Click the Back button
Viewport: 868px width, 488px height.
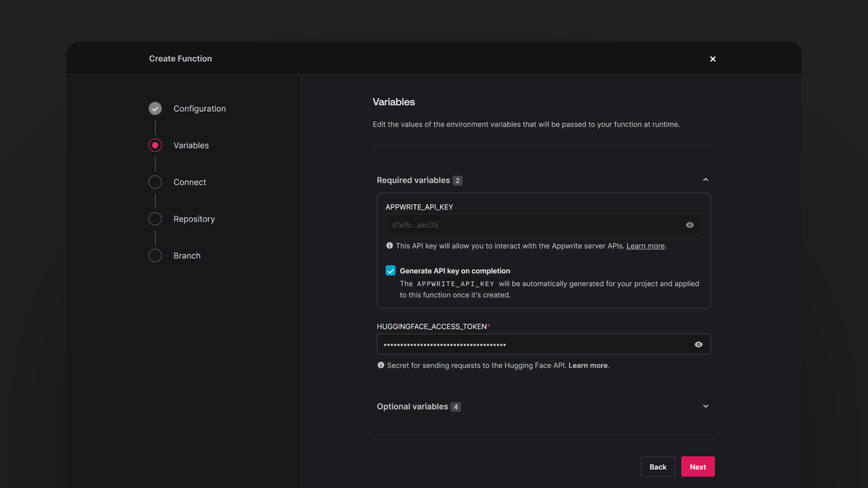click(x=658, y=467)
